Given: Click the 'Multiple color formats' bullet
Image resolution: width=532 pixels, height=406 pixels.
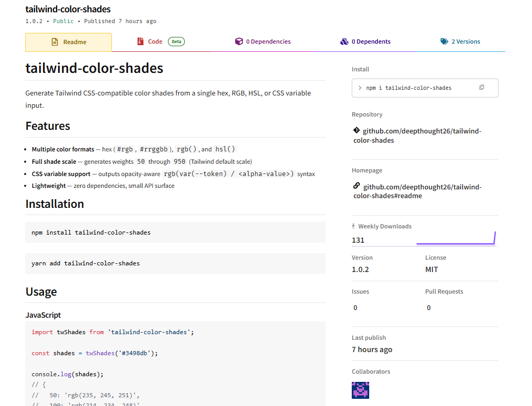Looking at the screenshot, I should (134, 149).
